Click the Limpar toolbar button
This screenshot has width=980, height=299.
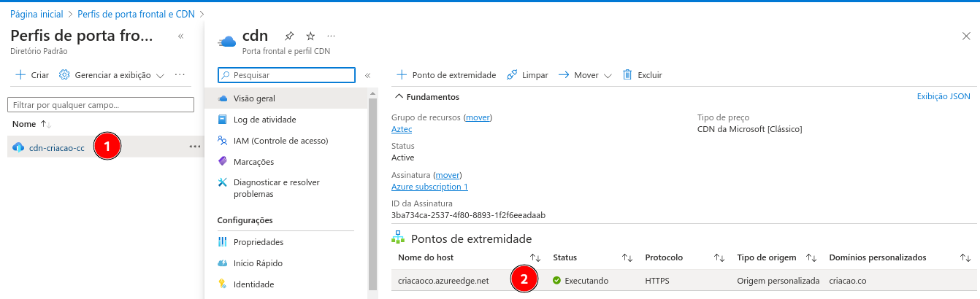coord(527,75)
